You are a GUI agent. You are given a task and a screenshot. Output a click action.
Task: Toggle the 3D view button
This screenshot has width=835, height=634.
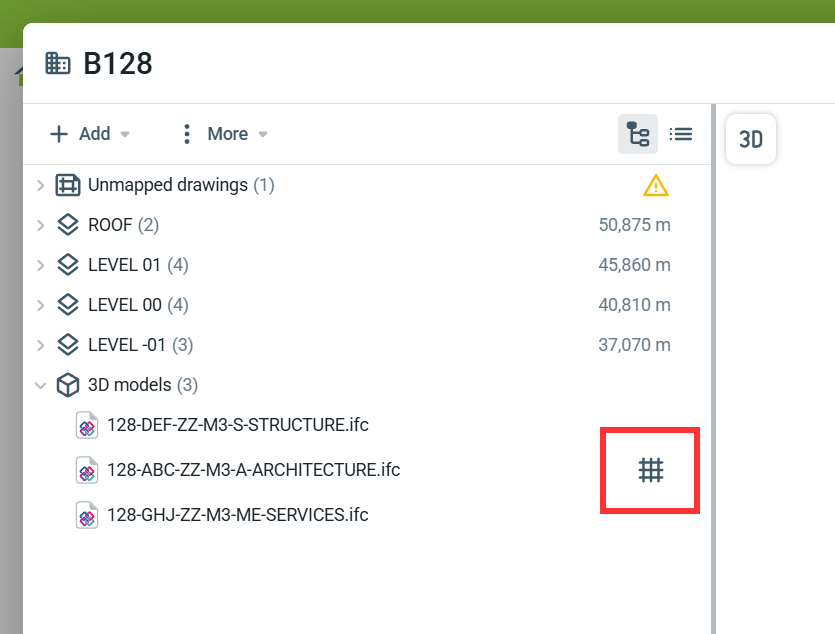(x=750, y=140)
